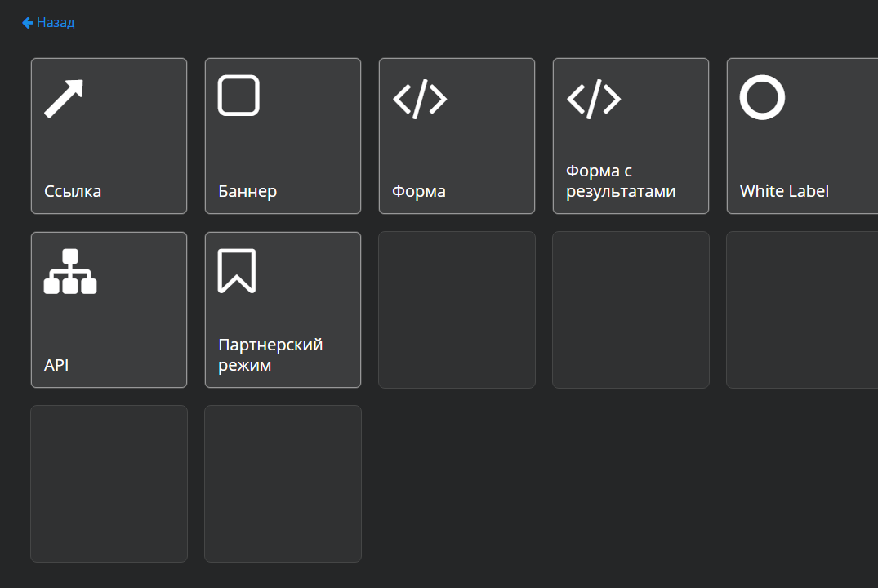Click the blue back arrow icon
Viewport: 878px width, 588px height.
point(28,22)
